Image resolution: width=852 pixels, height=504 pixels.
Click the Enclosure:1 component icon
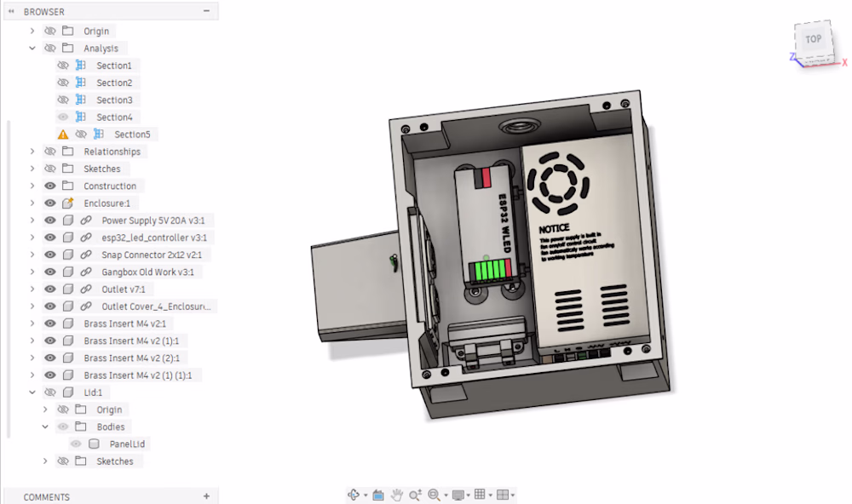point(68,203)
